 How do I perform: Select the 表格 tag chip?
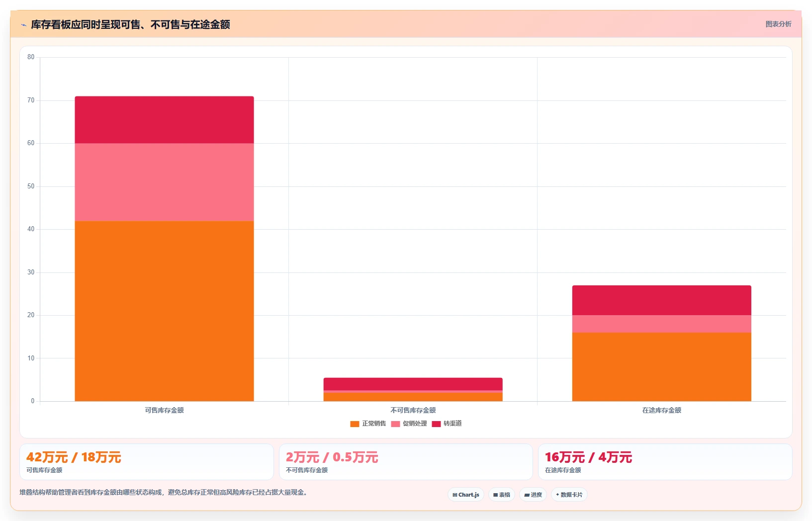502,495
